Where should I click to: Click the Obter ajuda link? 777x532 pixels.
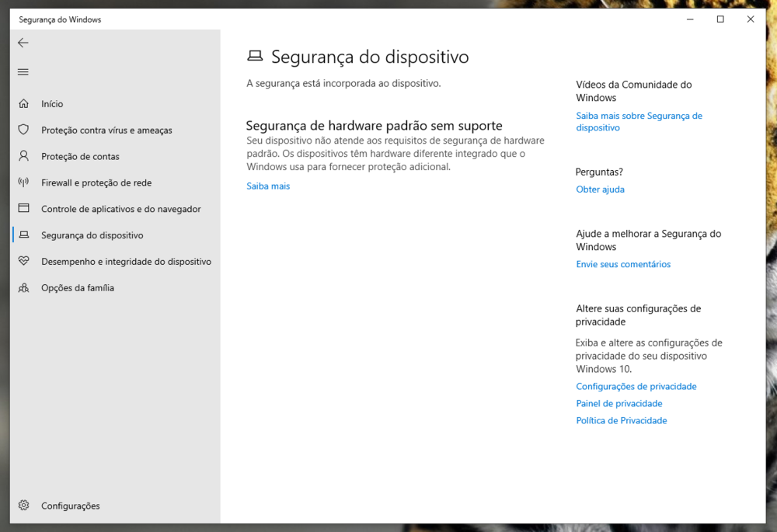pyautogui.click(x=600, y=190)
